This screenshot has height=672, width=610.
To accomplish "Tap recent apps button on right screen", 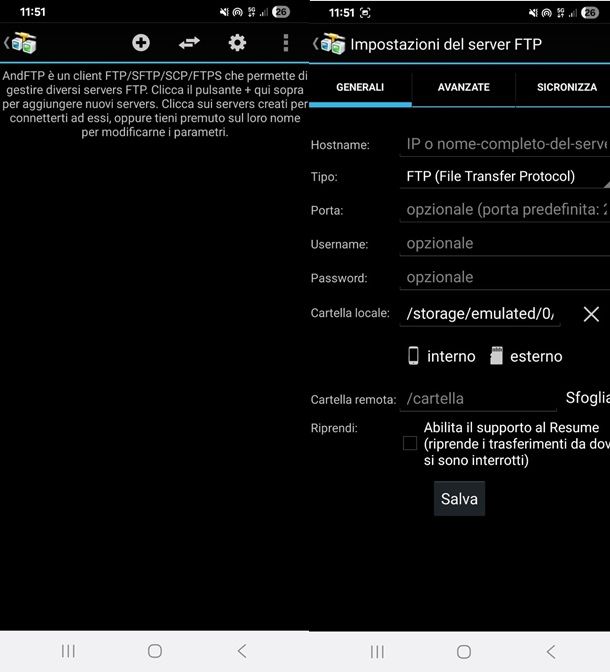I will tap(377, 652).
